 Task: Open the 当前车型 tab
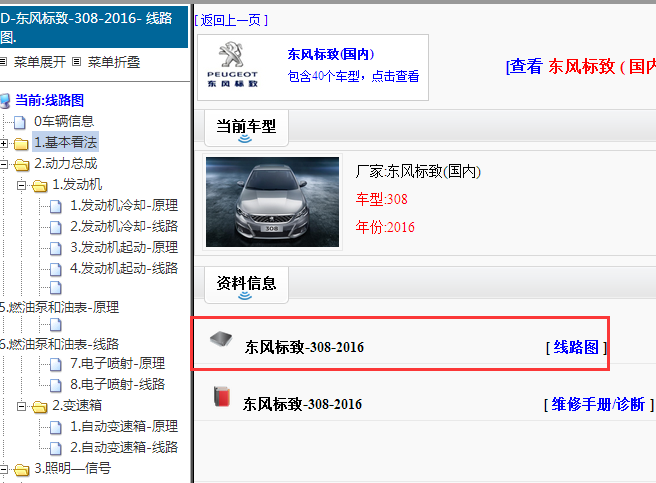click(246, 128)
